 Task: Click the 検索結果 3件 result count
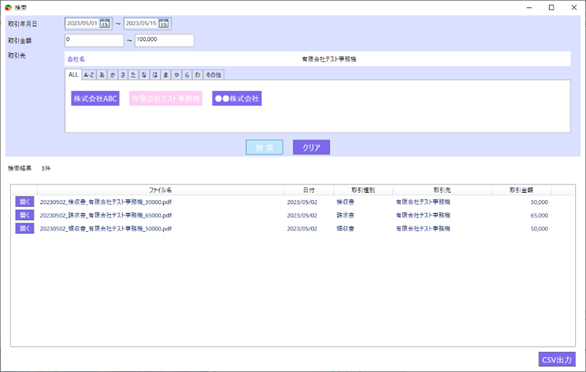coord(29,169)
